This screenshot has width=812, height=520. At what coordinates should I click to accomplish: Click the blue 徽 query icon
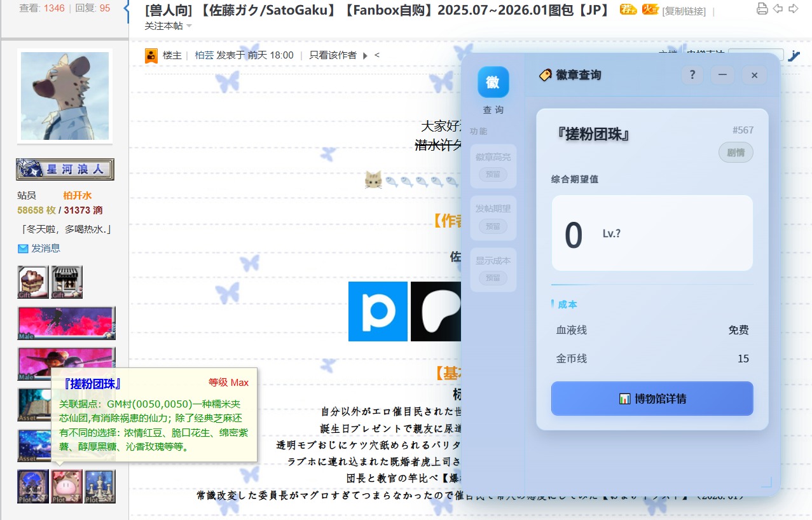(493, 82)
